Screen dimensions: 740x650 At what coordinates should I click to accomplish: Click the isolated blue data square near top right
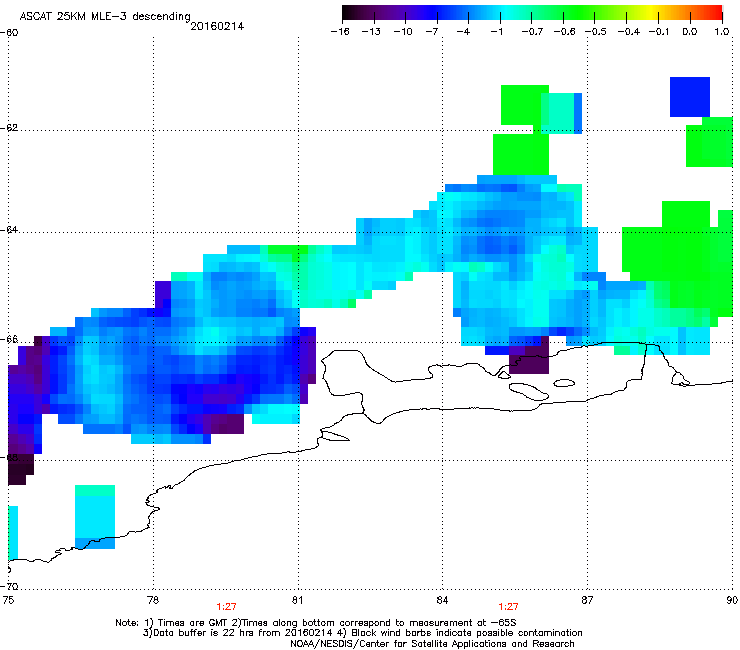(x=690, y=97)
